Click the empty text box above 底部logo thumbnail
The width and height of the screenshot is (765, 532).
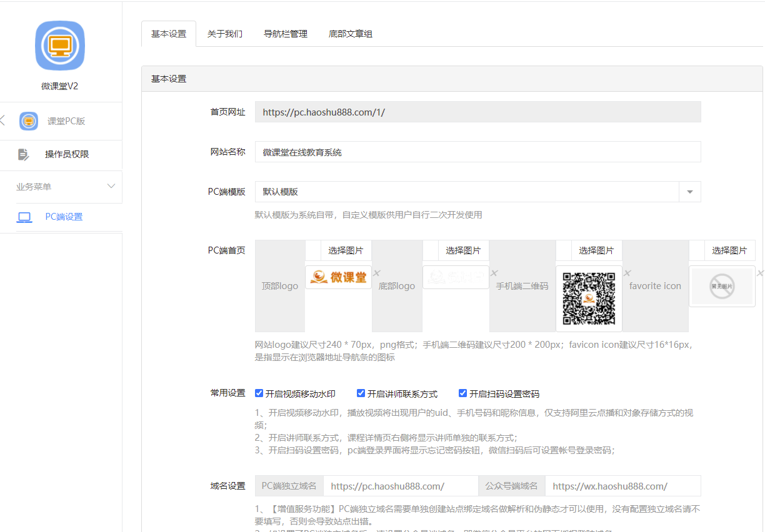pyautogui.click(x=431, y=250)
